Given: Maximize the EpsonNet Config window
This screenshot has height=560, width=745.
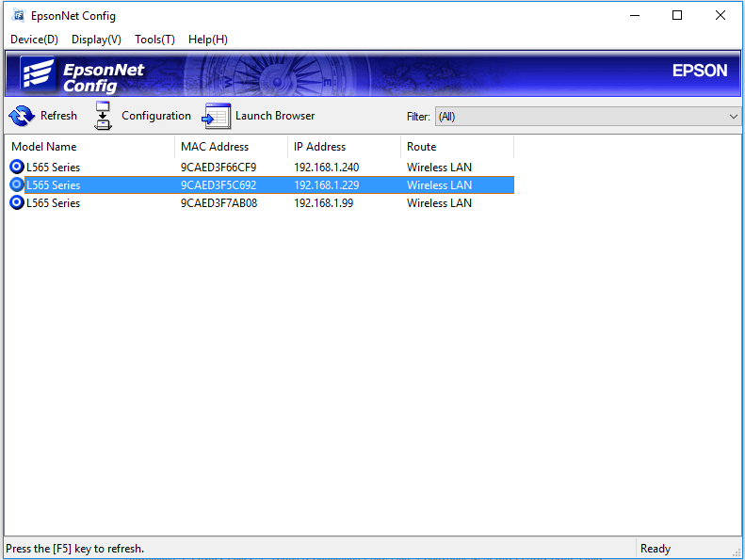Looking at the screenshot, I should pos(677,15).
